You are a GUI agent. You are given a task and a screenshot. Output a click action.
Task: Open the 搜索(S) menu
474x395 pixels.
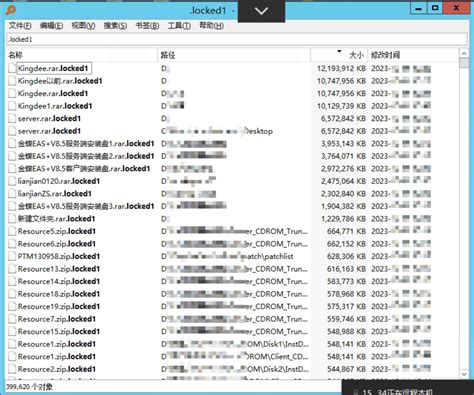point(115,26)
